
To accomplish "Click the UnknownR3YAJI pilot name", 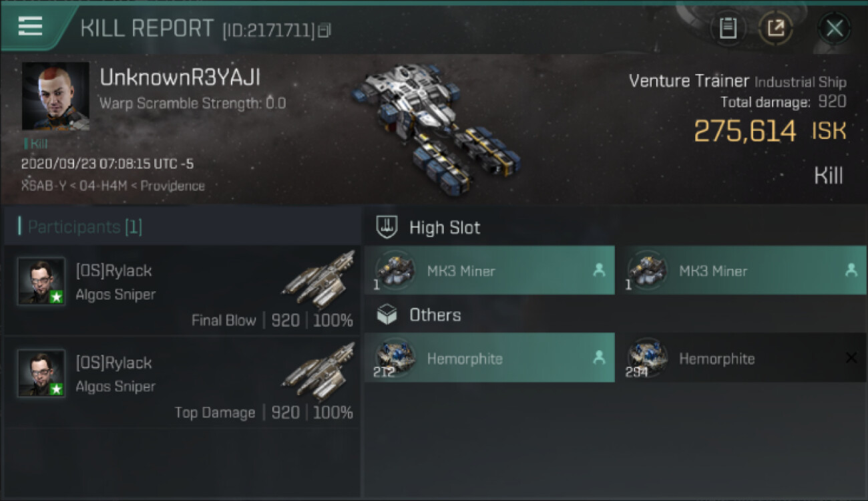I will [x=180, y=77].
